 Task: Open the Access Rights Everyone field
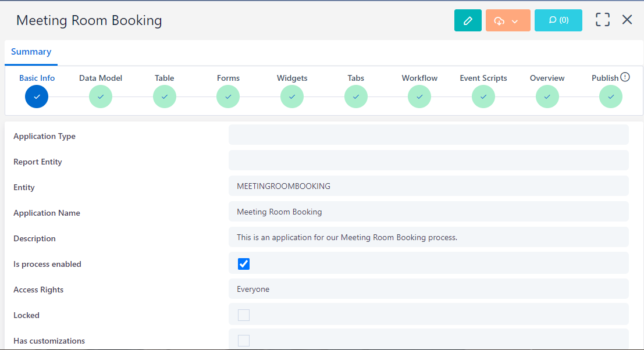(x=428, y=289)
